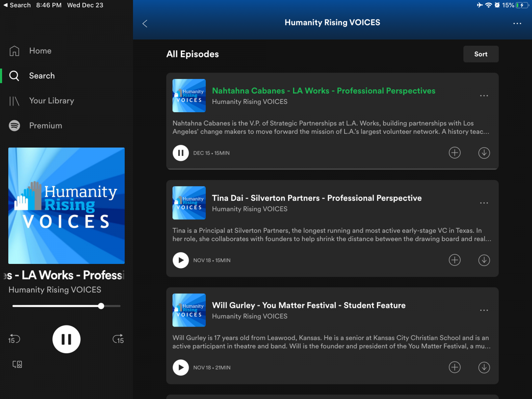Viewport: 532px width, 399px height.
Task: Download the Nahtahna Cabanes episode
Action: click(484, 153)
